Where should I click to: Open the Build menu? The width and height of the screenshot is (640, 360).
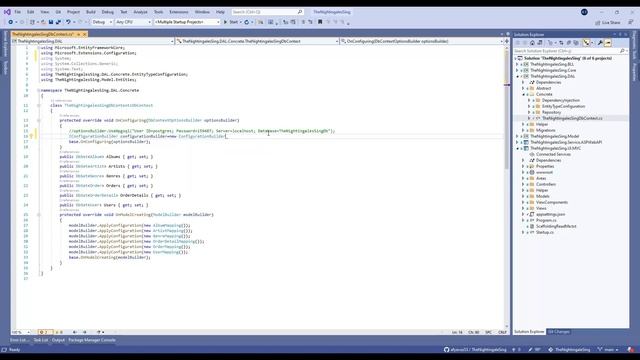click(x=91, y=12)
